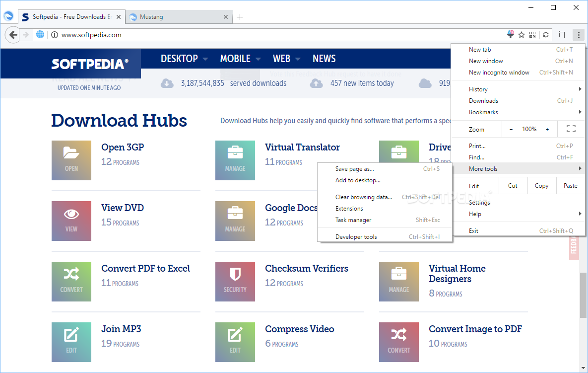588x373 pixels.
Task: Click the Copy button in Edit row
Action: pyautogui.click(x=541, y=186)
